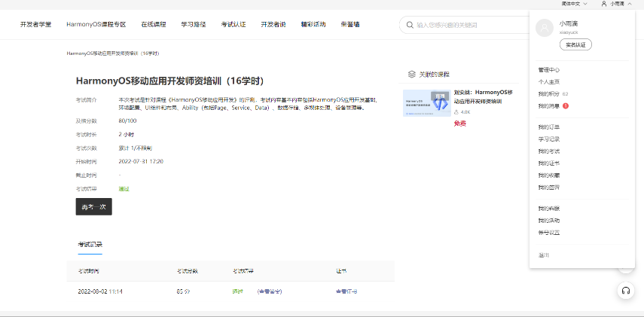644x317 pixels.
Task: Open the 学习路径 nav item
Action: click(194, 25)
